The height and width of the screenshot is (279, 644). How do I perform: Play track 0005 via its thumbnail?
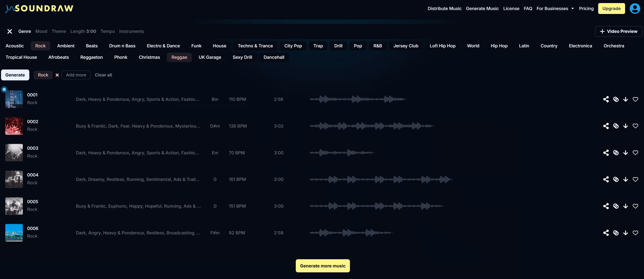click(14, 206)
